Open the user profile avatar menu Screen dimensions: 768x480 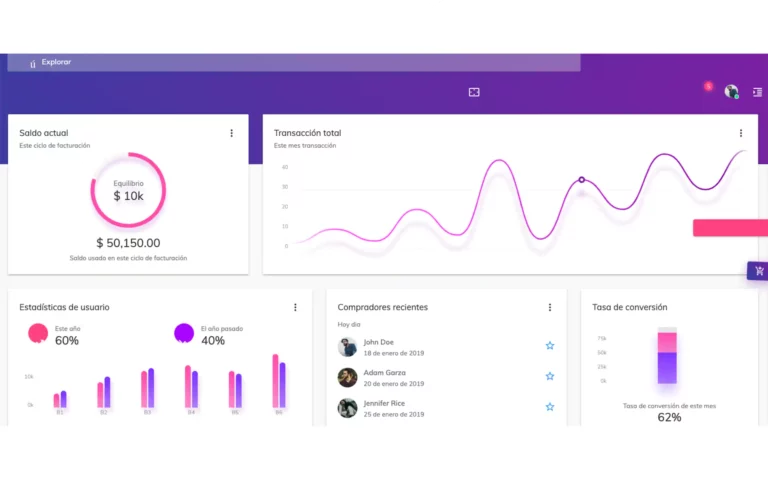[731, 92]
